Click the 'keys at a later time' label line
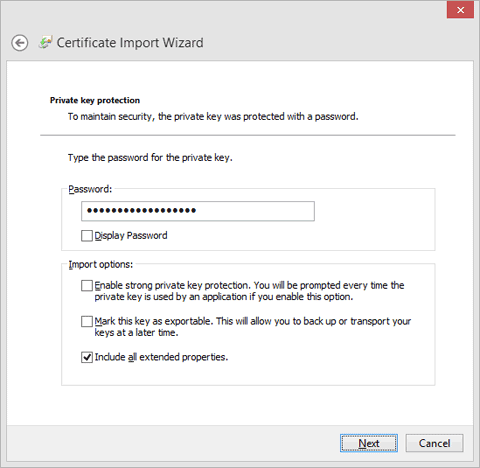Screen dimensions: 480x468 136,333
